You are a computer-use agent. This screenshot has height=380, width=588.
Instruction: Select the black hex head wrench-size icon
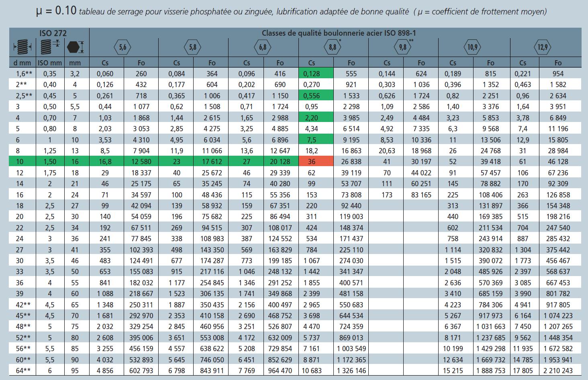click(75, 47)
